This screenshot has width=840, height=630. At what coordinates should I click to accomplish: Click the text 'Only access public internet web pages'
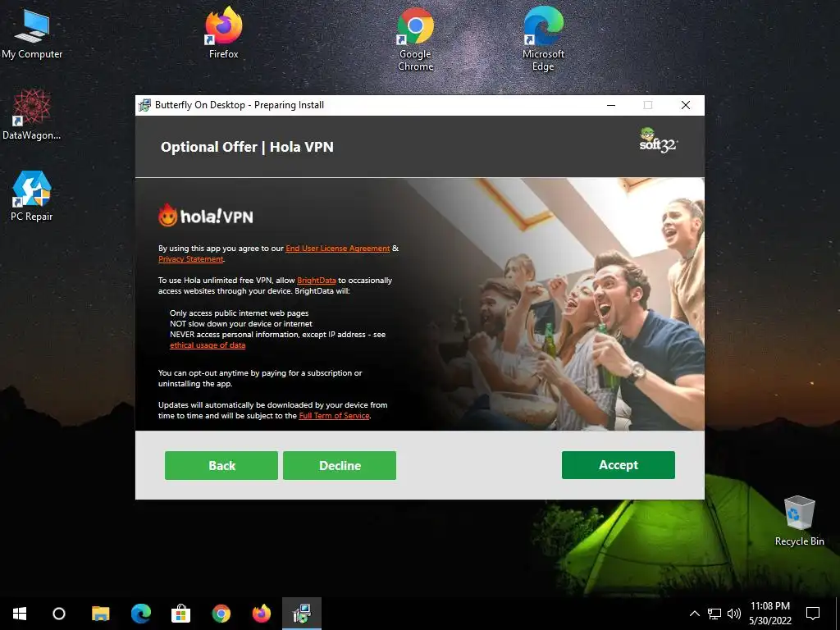pos(239,313)
